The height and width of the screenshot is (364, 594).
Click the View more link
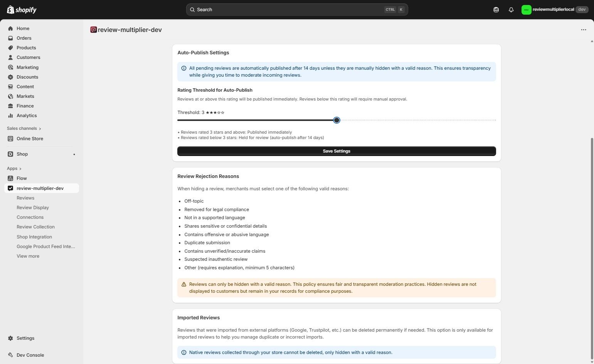(28, 256)
